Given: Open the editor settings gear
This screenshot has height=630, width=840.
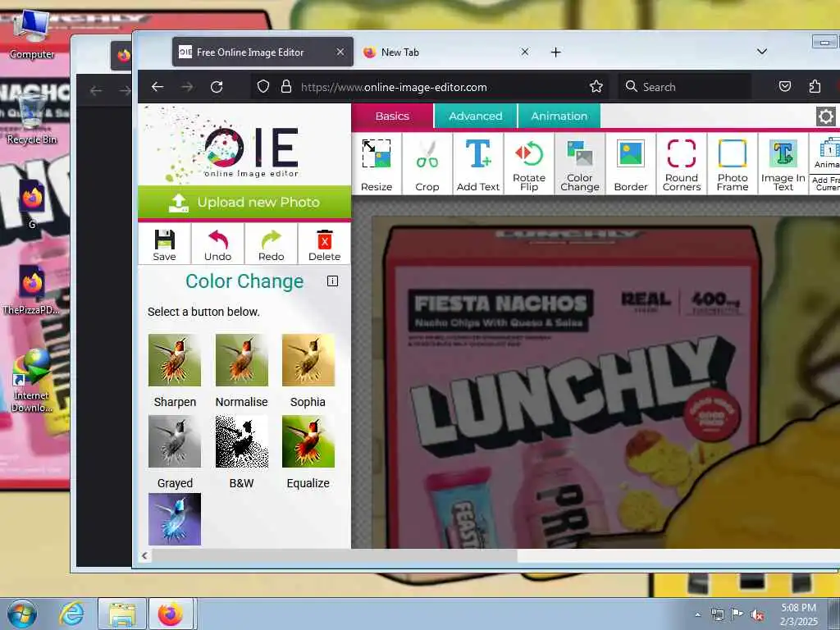Looking at the screenshot, I should point(825,116).
